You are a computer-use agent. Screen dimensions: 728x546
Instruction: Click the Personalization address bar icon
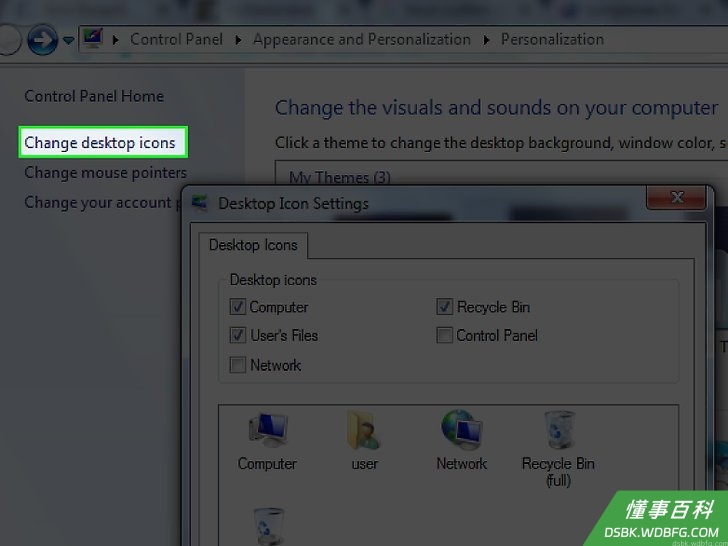tap(93, 39)
